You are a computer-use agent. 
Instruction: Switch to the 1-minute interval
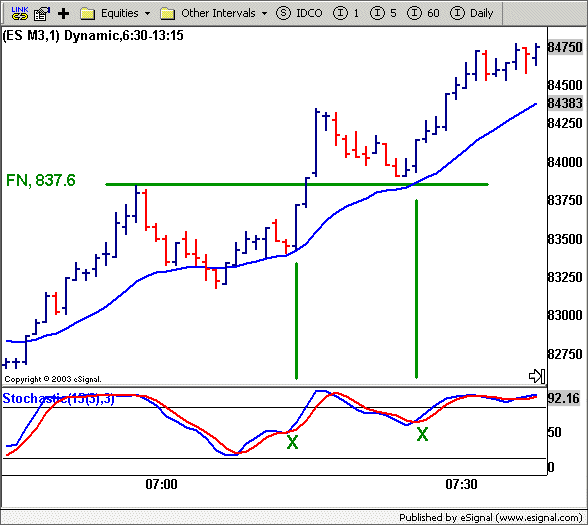(x=346, y=14)
